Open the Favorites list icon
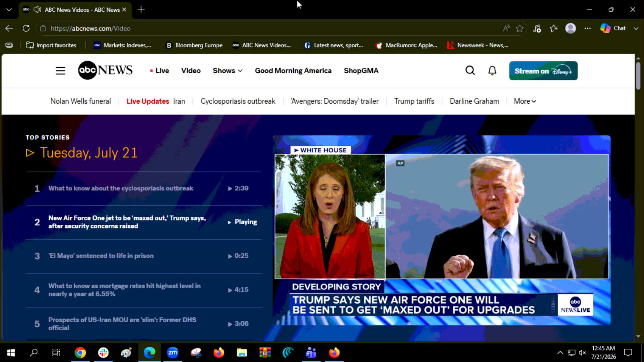 [x=554, y=28]
